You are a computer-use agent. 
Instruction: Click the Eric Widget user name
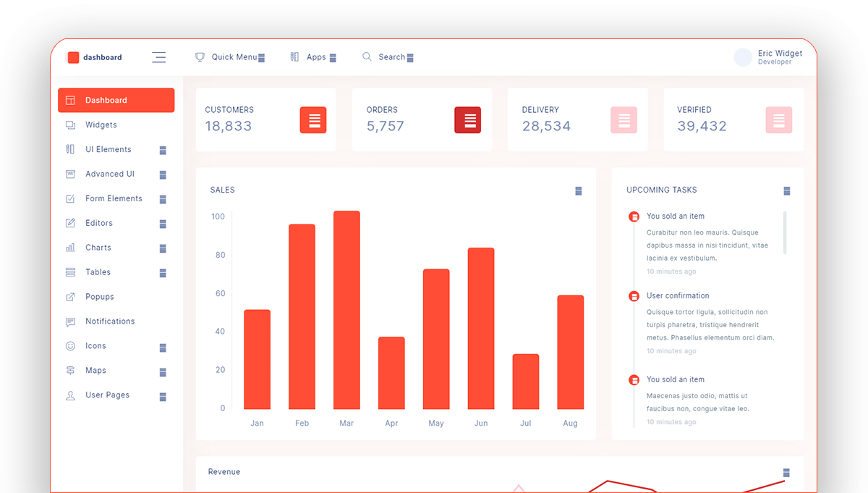click(780, 54)
